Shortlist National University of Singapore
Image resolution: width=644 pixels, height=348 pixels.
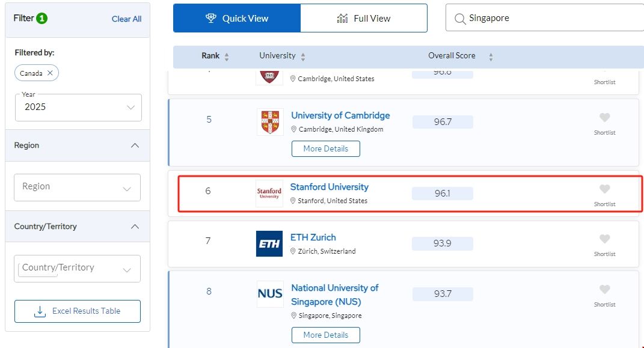(x=604, y=288)
